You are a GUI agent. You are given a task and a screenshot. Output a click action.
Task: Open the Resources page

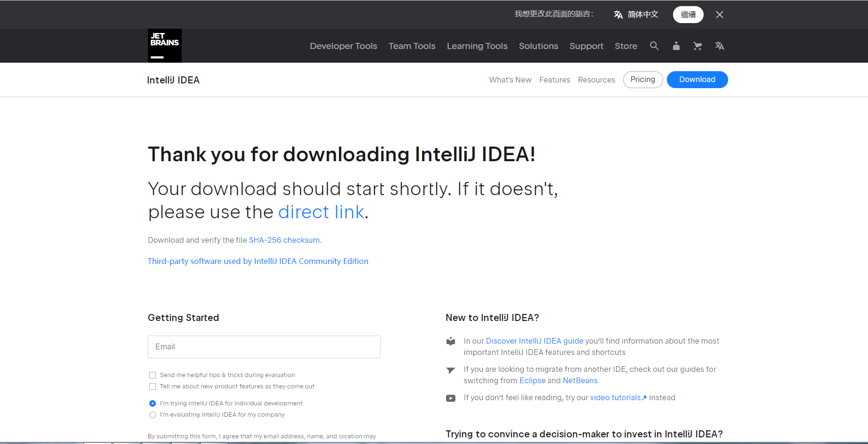(596, 80)
